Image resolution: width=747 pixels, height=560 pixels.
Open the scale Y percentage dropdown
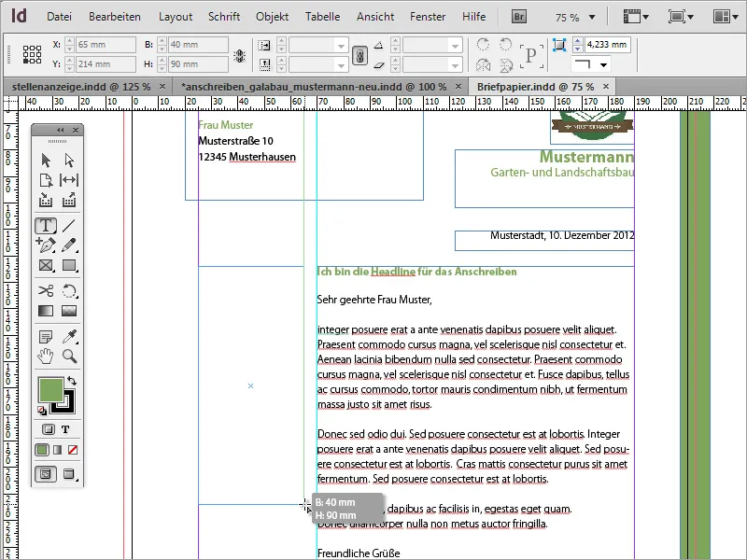click(341, 65)
